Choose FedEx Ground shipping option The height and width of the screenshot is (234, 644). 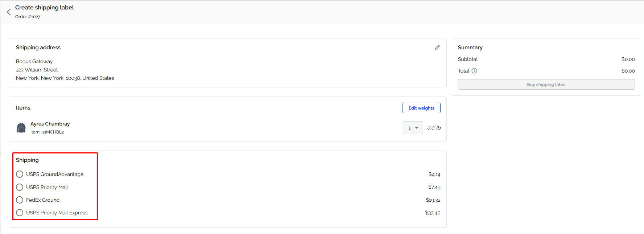(20, 200)
